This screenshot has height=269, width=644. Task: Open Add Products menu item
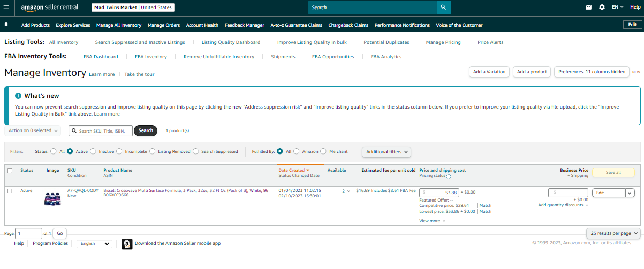[x=35, y=25]
